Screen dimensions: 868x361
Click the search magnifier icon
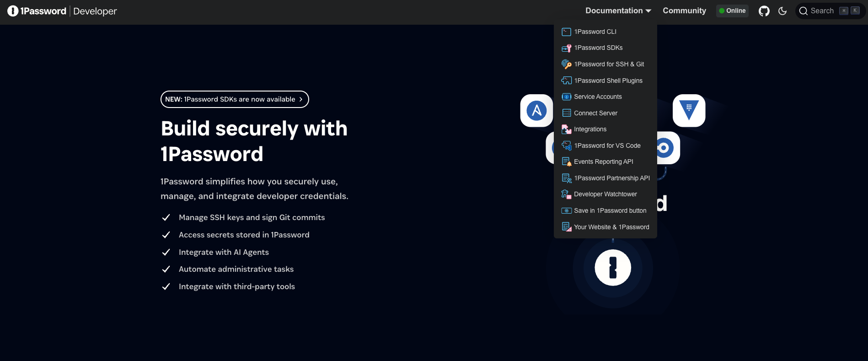(804, 11)
